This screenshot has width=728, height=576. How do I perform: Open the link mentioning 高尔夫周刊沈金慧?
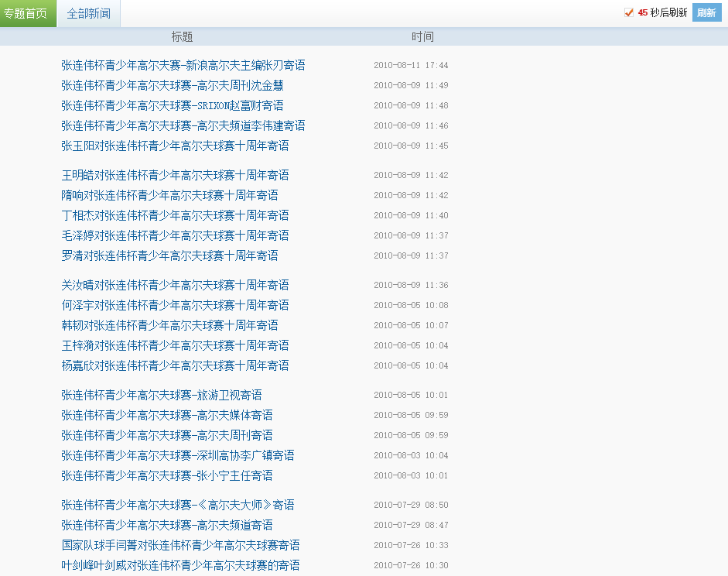pyautogui.click(x=173, y=85)
